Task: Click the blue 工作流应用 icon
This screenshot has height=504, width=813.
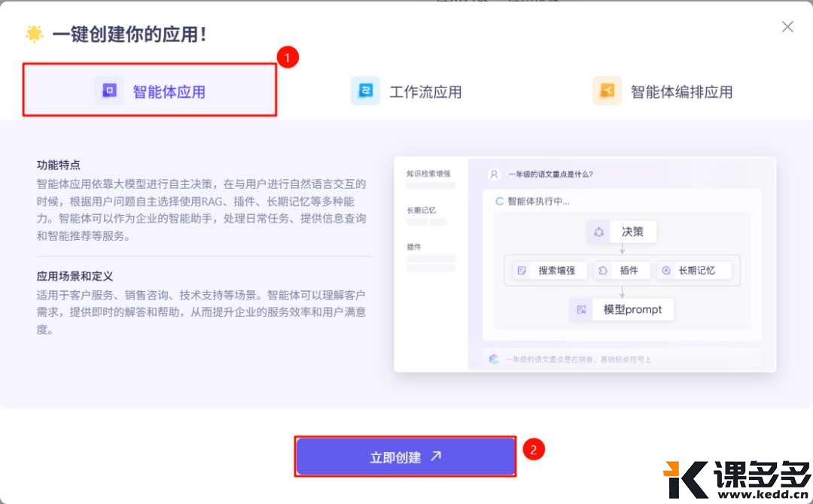Action: click(364, 90)
